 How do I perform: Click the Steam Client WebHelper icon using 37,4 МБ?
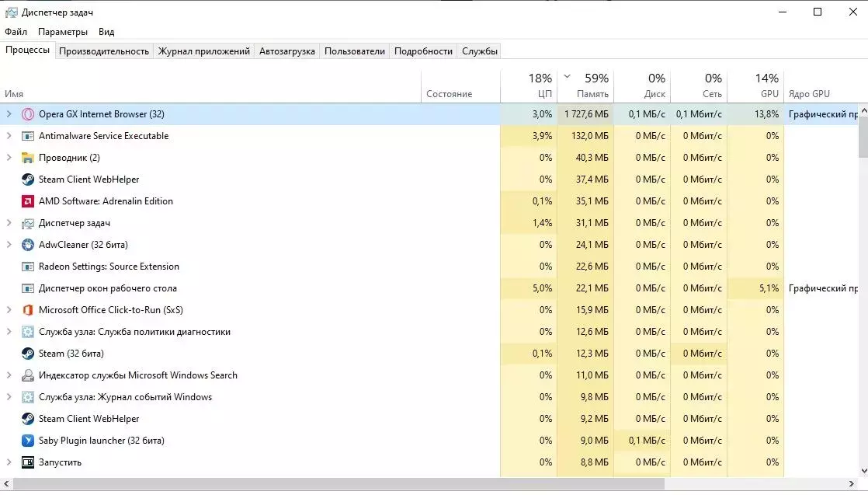pyautogui.click(x=28, y=180)
